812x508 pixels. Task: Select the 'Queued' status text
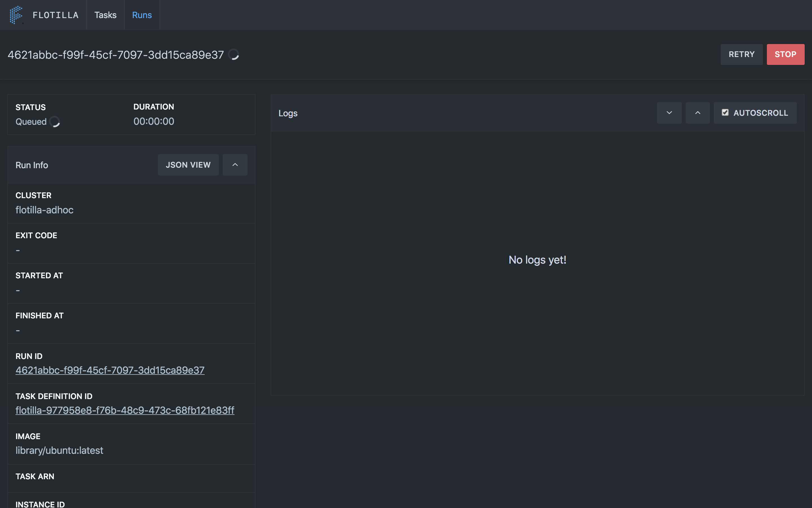(x=31, y=122)
